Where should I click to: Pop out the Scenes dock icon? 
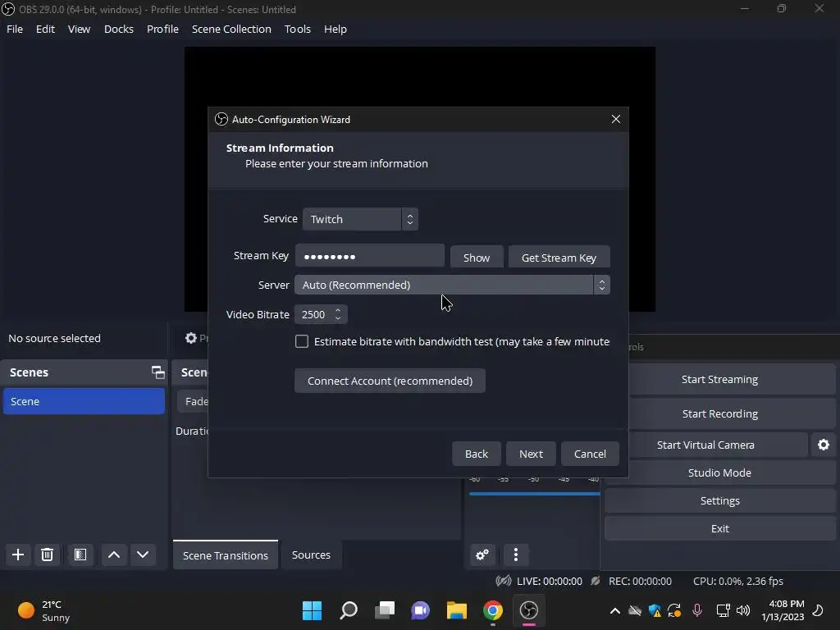[157, 372]
